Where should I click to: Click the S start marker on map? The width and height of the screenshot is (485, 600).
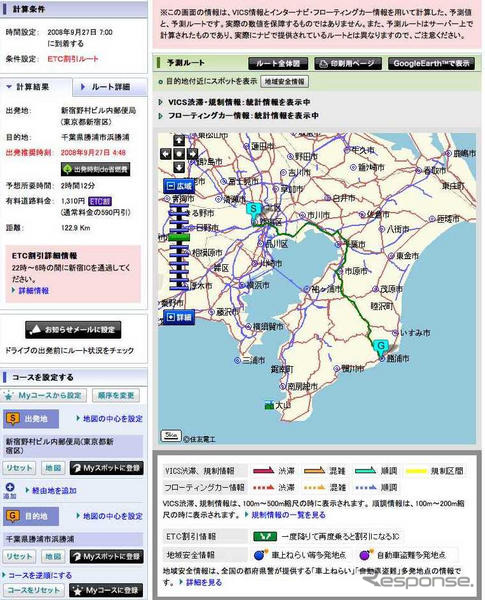click(253, 212)
